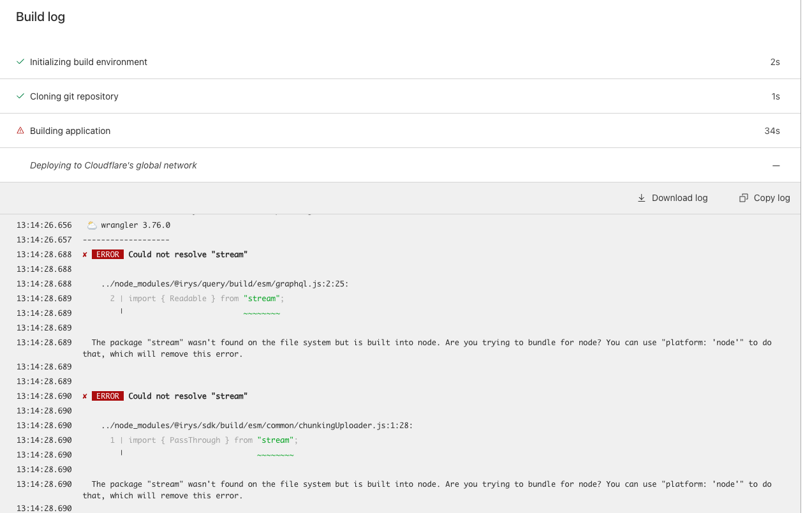Click the red warning triangle beside Building application

(20, 131)
